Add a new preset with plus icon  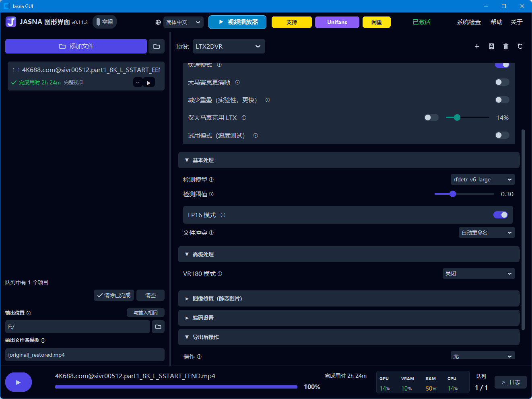[477, 46]
